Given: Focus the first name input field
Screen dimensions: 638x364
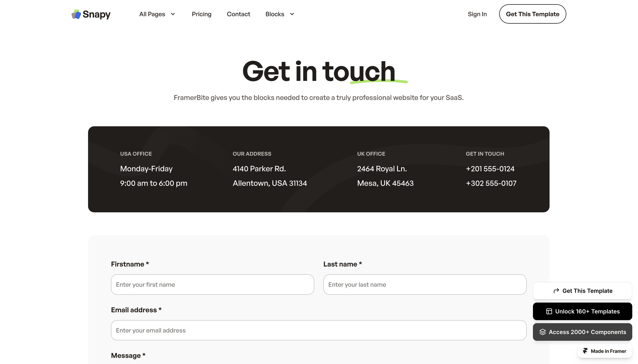Looking at the screenshot, I should pyautogui.click(x=212, y=284).
